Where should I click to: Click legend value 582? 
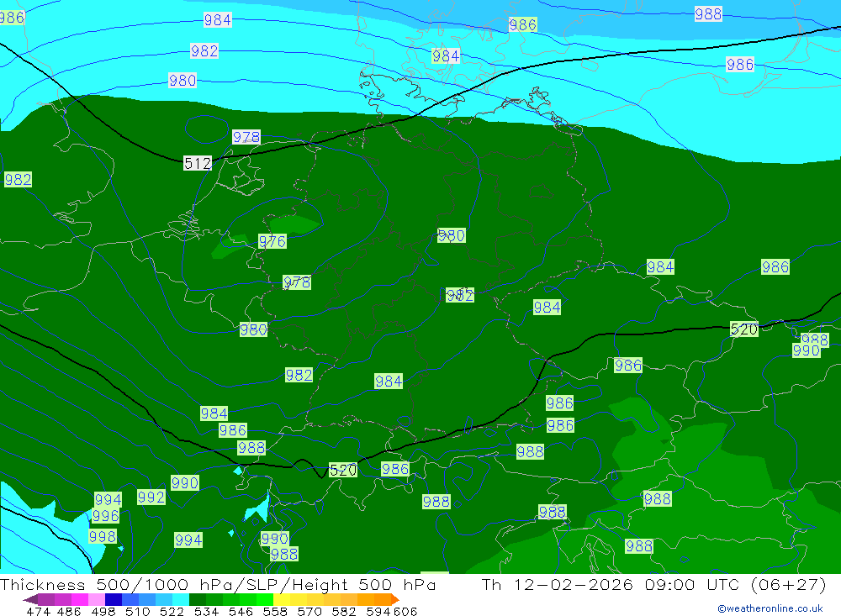(x=343, y=611)
